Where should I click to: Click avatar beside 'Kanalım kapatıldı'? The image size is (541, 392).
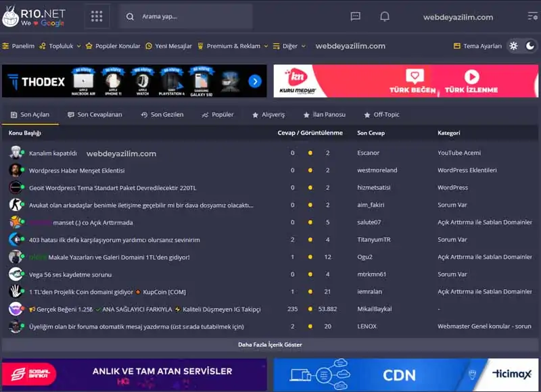coord(16,152)
